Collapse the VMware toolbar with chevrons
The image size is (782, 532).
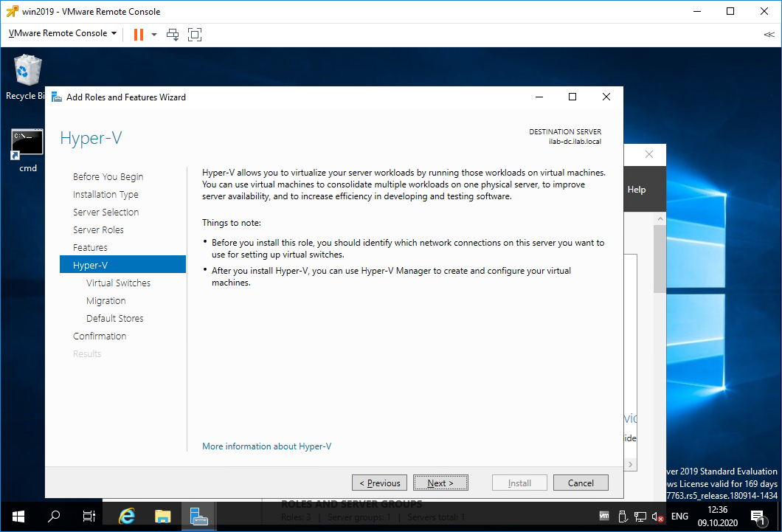pyautogui.click(x=769, y=35)
